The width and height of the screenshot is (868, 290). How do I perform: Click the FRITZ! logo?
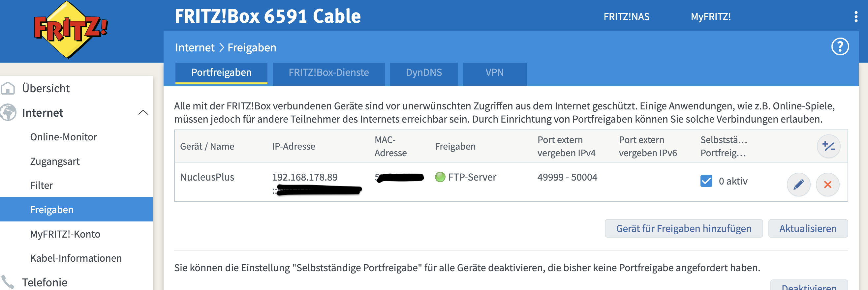click(x=71, y=30)
